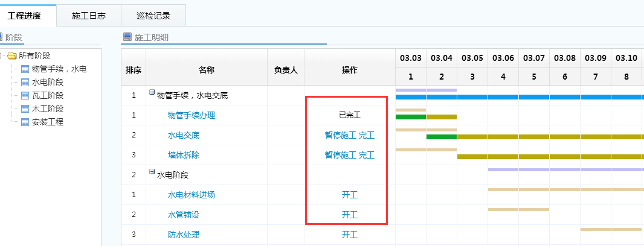
Task: Click the table icon next to 瓦工阶段
Action: point(25,95)
